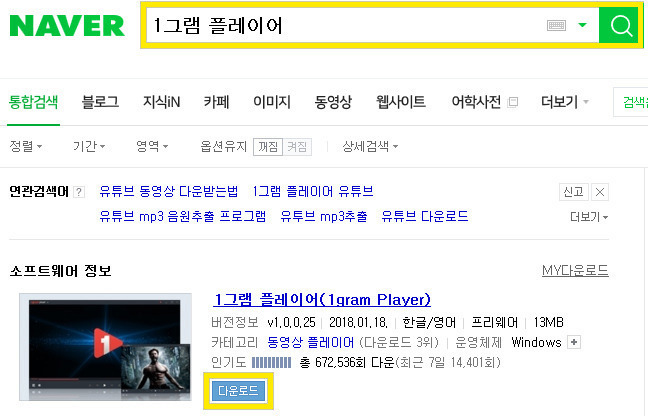The image size is (648, 416).
Task: Click the popularity bar next to 인기도
Action: pyautogui.click(x=272, y=363)
